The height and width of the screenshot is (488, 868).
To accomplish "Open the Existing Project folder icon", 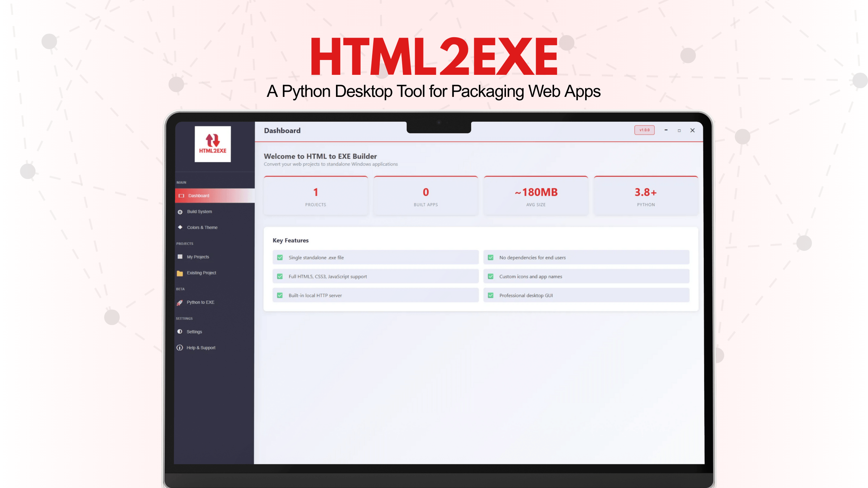I will tap(180, 273).
